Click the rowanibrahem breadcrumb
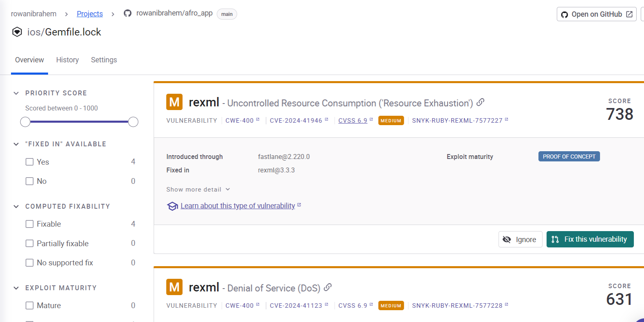 click(x=34, y=14)
